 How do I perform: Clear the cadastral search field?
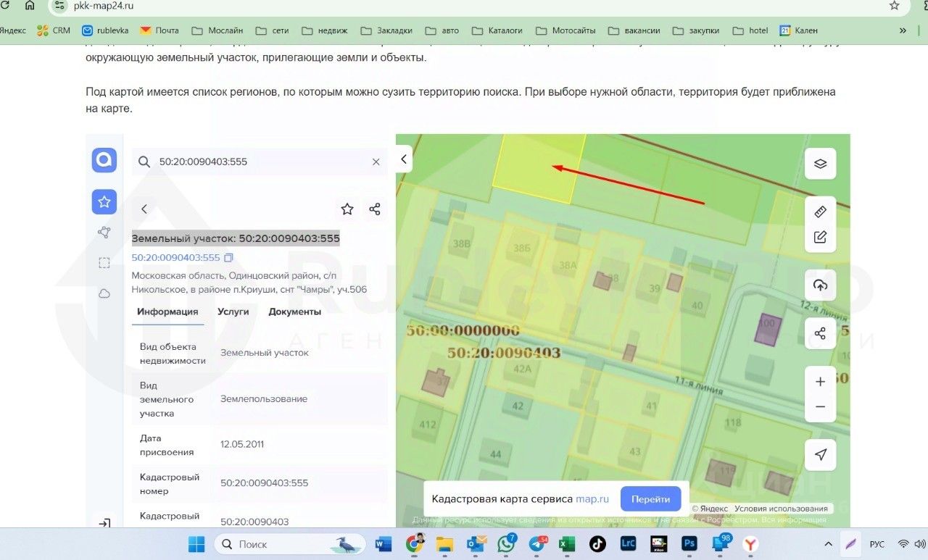pyautogui.click(x=376, y=162)
